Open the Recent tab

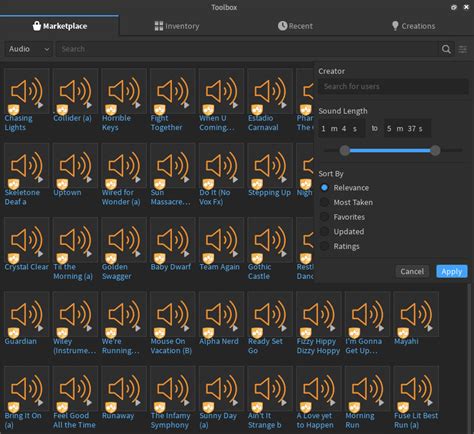[295, 26]
